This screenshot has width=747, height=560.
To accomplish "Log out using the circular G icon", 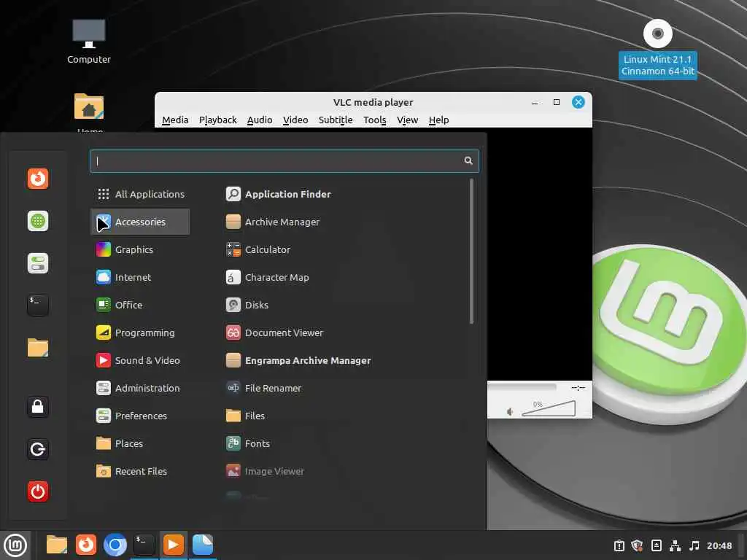I will (x=38, y=449).
